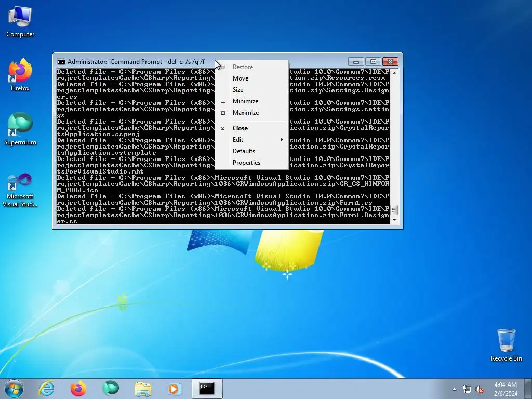Viewport: 532px width, 399px height.
Task: Select the Recycle Bin icon
Action: 506,345
